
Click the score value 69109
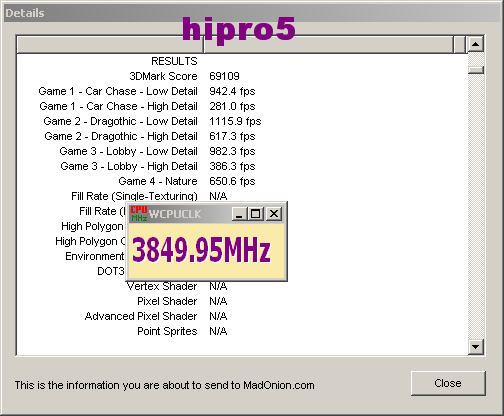[224, 76]
